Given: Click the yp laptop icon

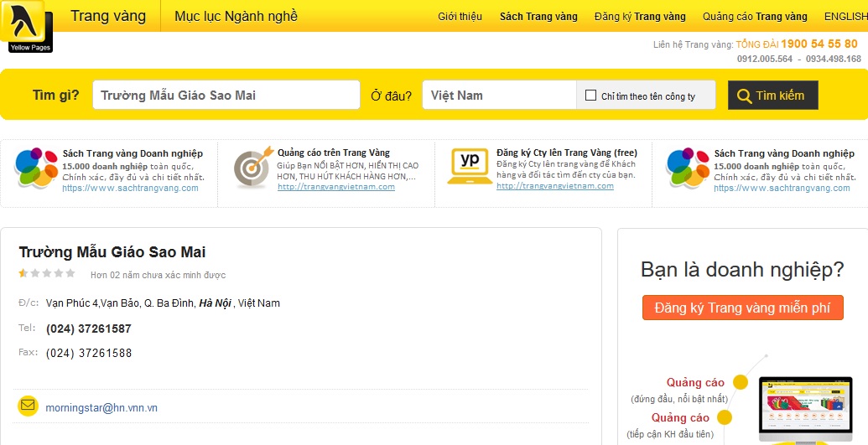Looking at the screenshot, I should (x=470, y=166).
